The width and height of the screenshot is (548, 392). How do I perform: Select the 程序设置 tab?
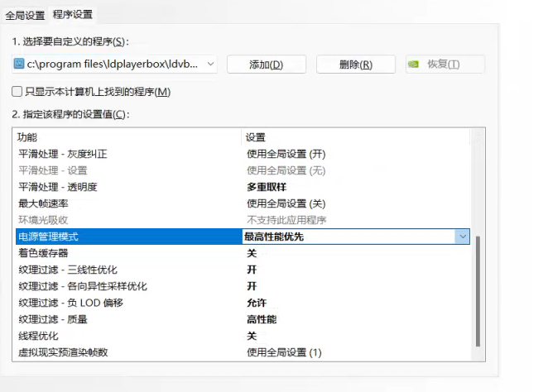point(73,14)
